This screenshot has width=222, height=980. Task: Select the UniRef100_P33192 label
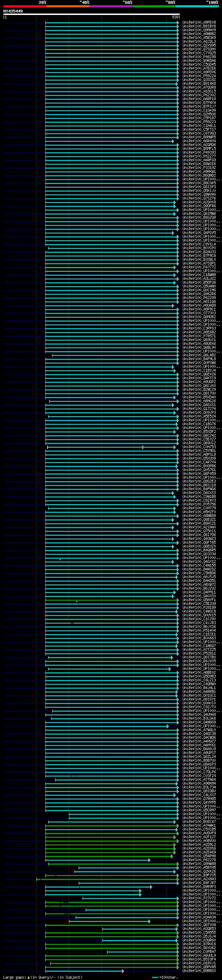[199, 168]
